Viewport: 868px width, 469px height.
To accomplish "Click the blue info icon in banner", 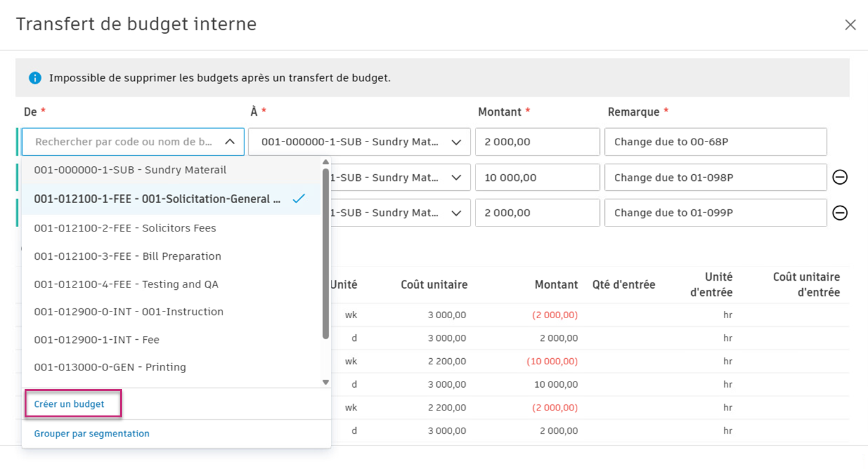I will pos(35,78).
